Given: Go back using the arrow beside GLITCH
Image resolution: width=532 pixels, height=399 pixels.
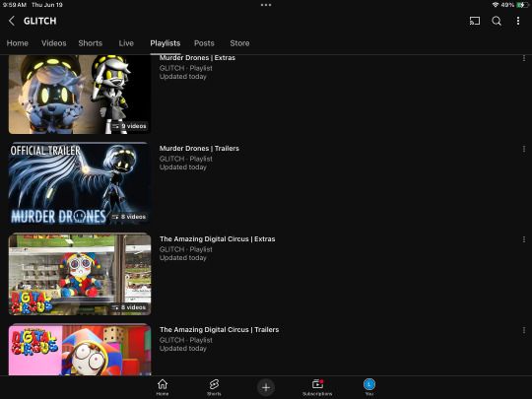Looking at the screenshot, I should pos(12,21).
